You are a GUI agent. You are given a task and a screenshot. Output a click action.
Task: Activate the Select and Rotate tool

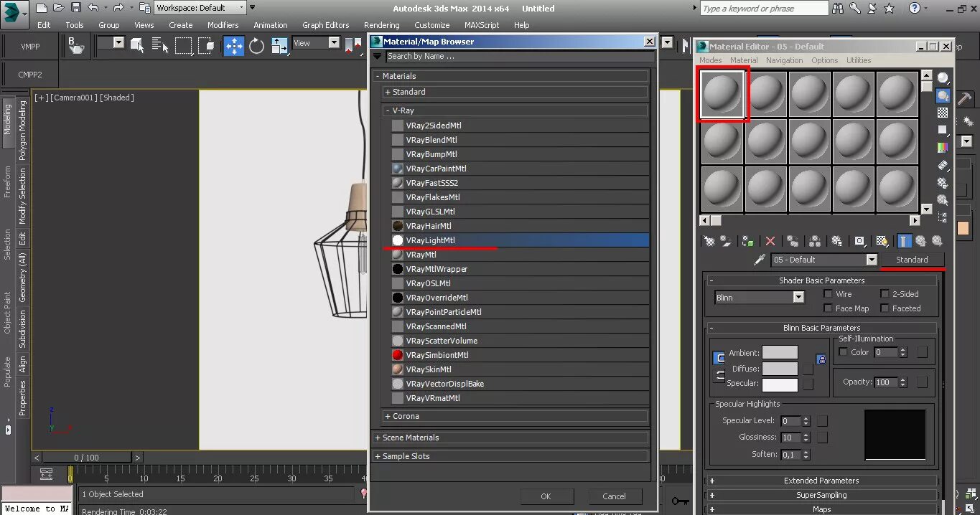coord(257,46)
